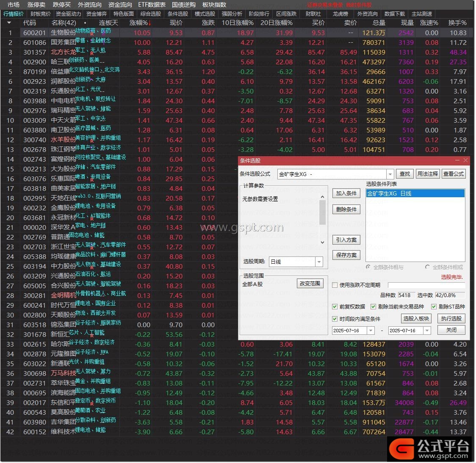This screenshot has width=476, height=463.
Task: Uncheck 时间段内满足条件 checkbox
Action: tap(335, 319)
